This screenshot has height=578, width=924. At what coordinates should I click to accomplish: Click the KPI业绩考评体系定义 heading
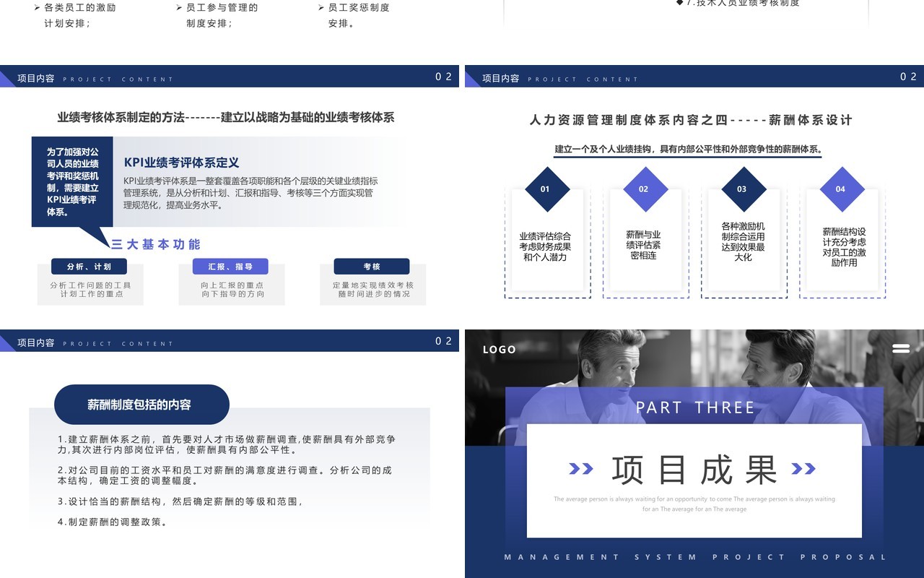pos(181,163)
